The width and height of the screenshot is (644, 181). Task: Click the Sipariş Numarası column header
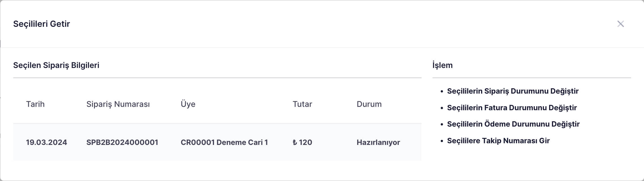click(118, 104)
